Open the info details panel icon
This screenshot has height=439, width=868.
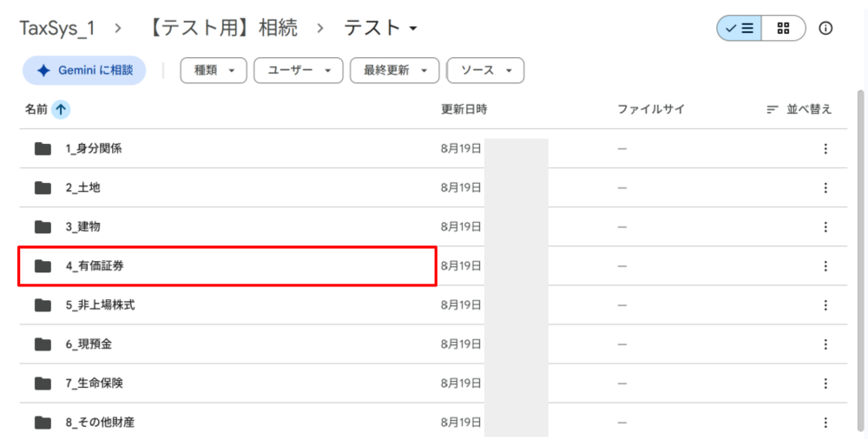point(826,29)
